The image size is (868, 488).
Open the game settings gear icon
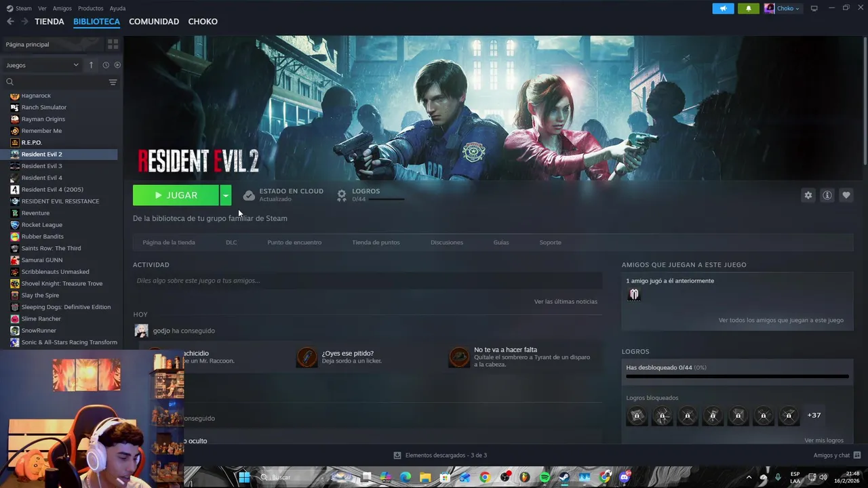[808, 195]
